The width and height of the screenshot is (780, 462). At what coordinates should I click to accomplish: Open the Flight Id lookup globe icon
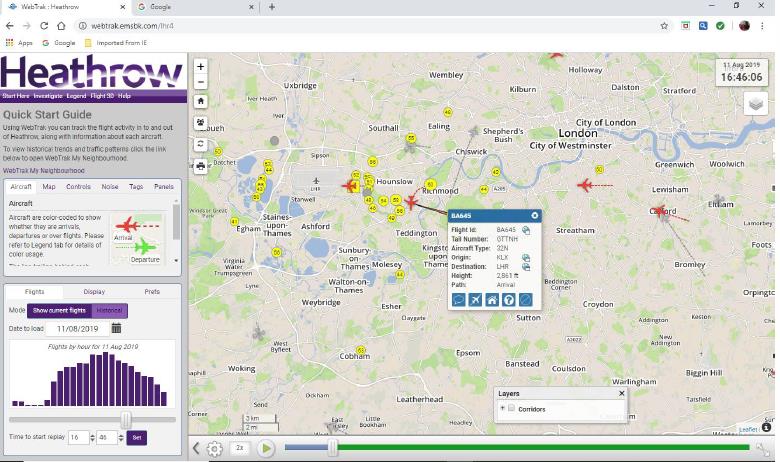526,230
